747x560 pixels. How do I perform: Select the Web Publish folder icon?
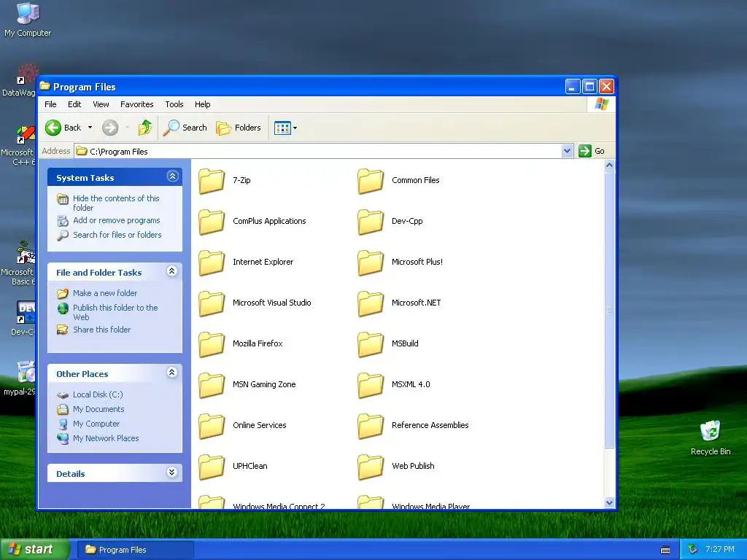coord(371,467)
